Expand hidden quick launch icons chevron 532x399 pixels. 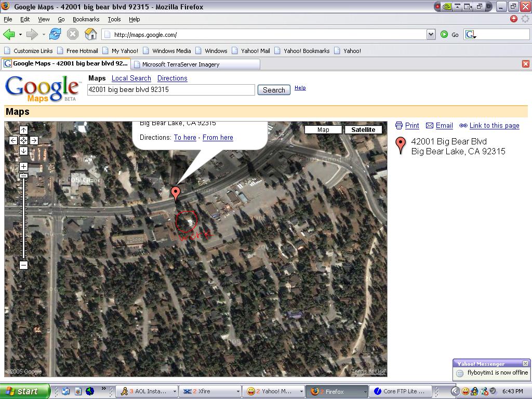[103, 389]
